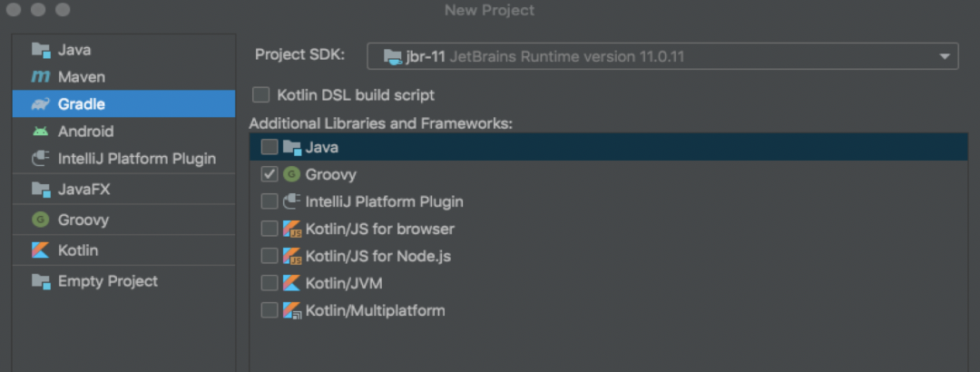Uncheck the Groovy framework checkbox
980x372 pixels.
point(269,174)
